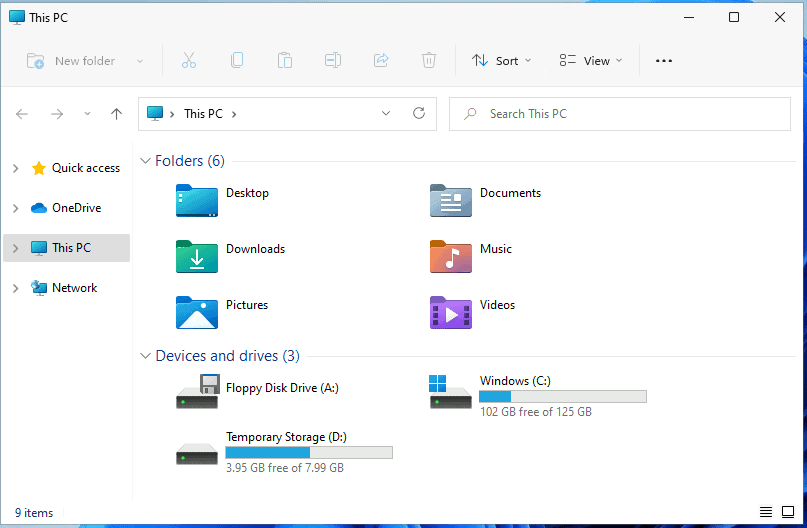Click the Downloads folder name
The width and height of the screenshot is (807, 528).
point(255,249)
